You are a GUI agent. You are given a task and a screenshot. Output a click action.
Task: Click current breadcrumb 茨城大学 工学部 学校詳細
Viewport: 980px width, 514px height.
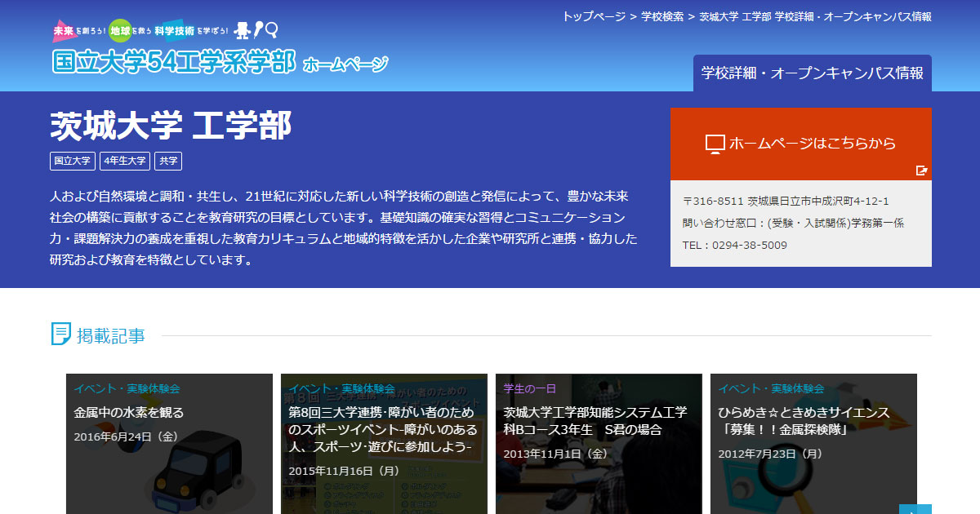point(816,16)
